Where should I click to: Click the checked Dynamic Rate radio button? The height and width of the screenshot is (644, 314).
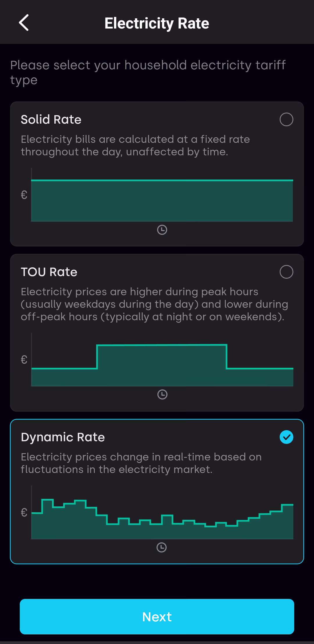point(286,437)
